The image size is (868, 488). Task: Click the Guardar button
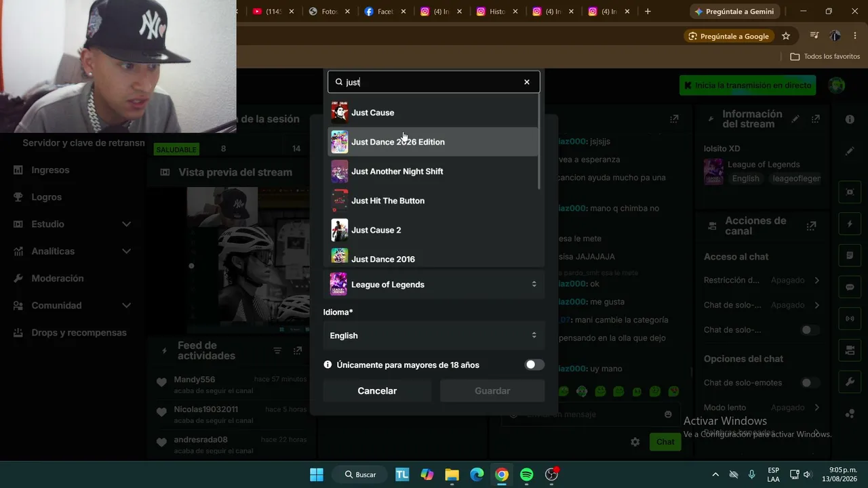pos(492,391)
